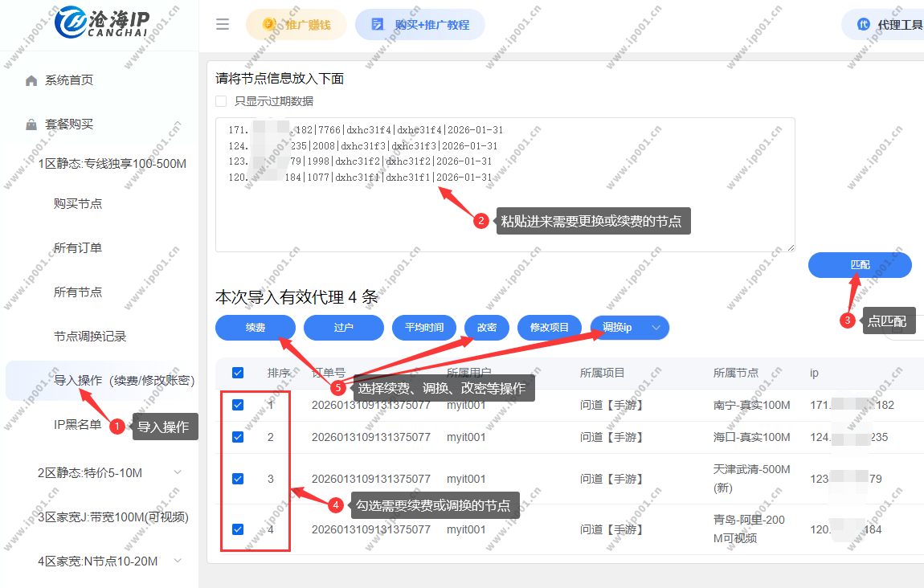Click the home icon beside 系统首页
Screen dimensions: 924x588
31,80
